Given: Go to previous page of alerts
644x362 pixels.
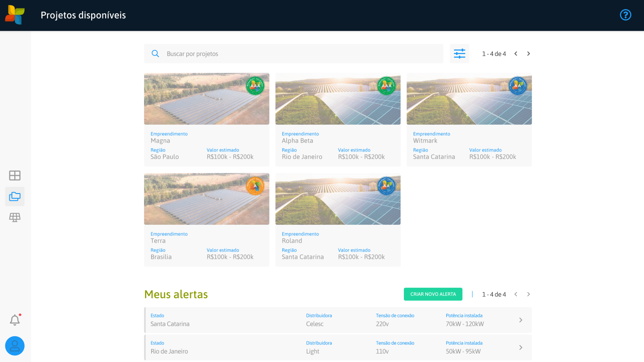Looking at the screenshot, I should 516,294.
